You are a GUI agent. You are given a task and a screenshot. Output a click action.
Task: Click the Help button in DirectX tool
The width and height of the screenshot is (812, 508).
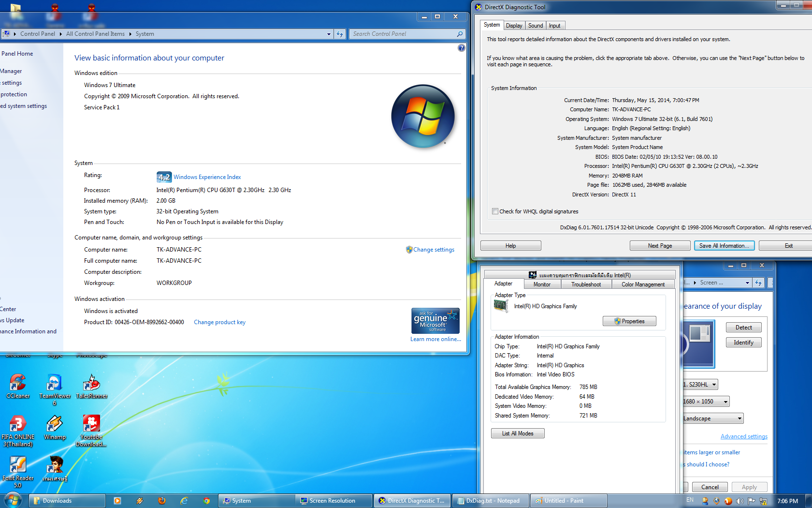tap(511, 246)
